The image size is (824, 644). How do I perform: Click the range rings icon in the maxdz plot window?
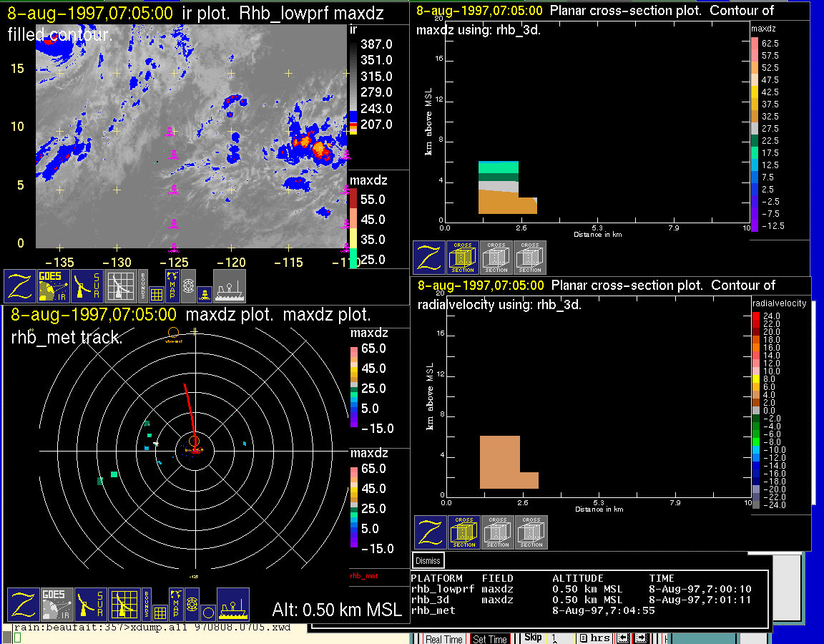click(192, 605)
